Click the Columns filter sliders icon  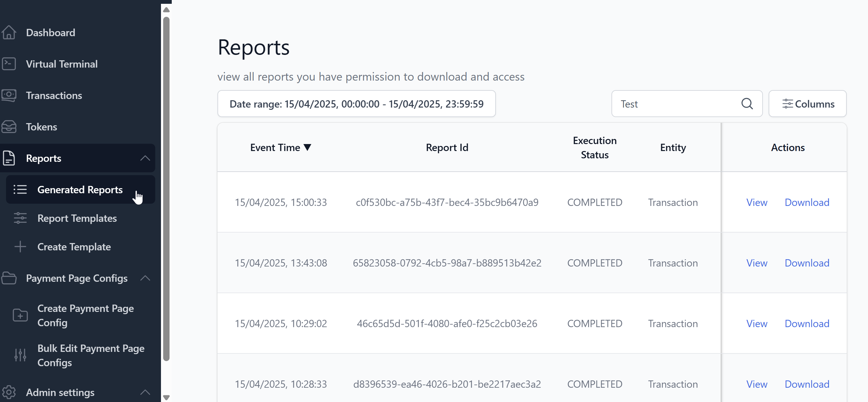pyautogui.click(x=787, y=104)
